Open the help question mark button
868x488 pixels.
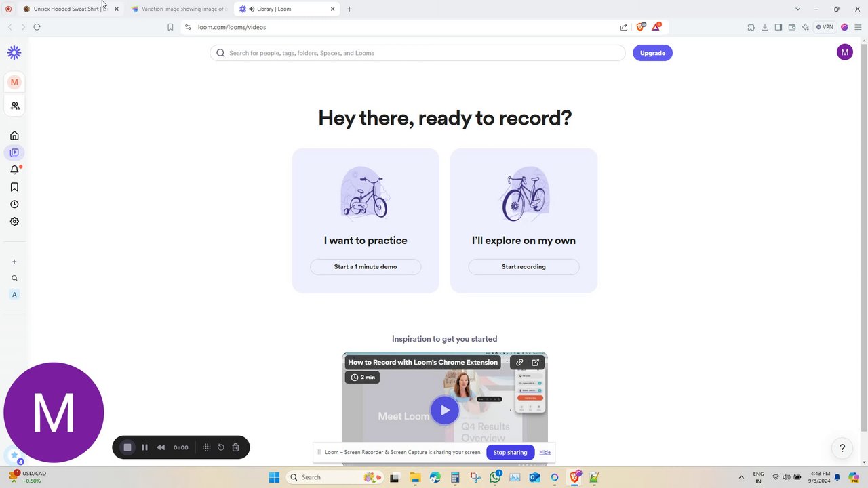pyautogui.click(x=842, y=448)
